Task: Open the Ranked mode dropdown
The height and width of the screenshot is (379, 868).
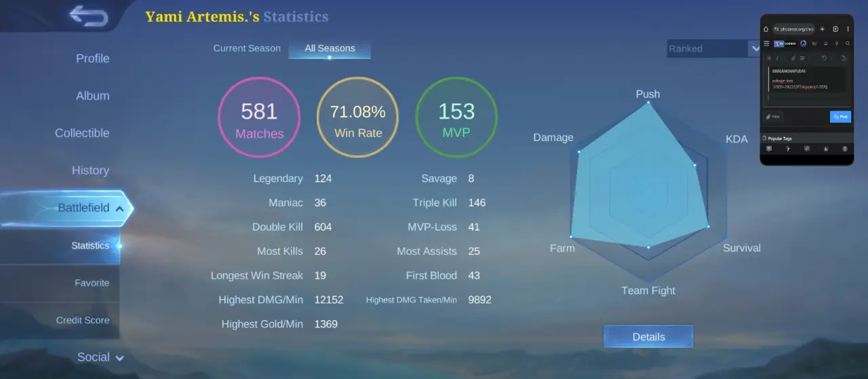Action: point(714,49)
